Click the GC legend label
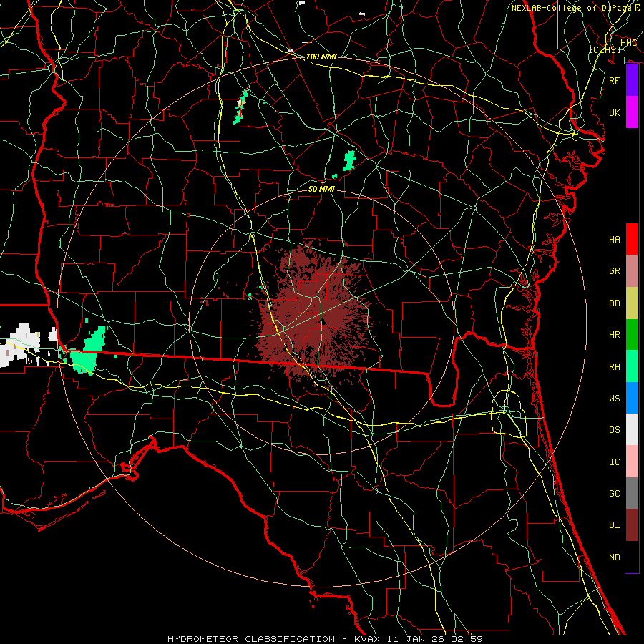The height and width of the screenshot is (644, 644). coord(614,494)
